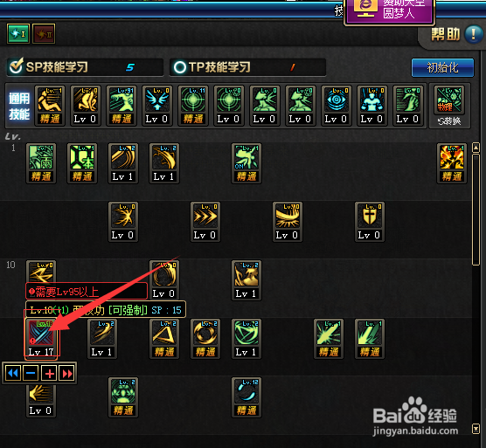The image size is (486, 448).
Task: Switch to skill page II tab
Action: [44, 33]
